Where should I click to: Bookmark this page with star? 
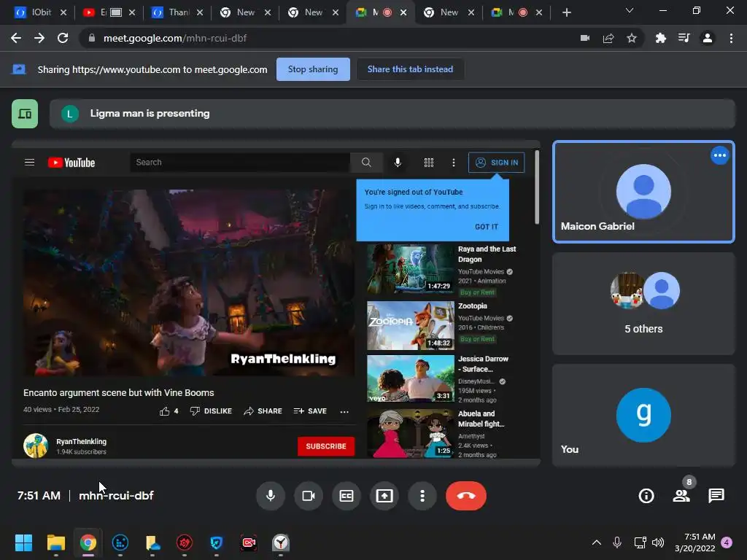632,38
